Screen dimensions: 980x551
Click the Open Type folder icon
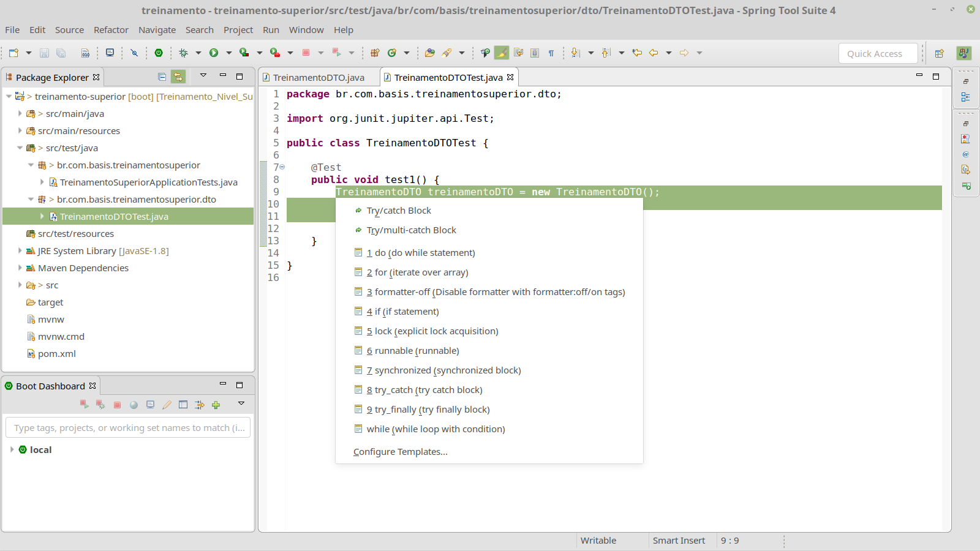tap(429, 53)
